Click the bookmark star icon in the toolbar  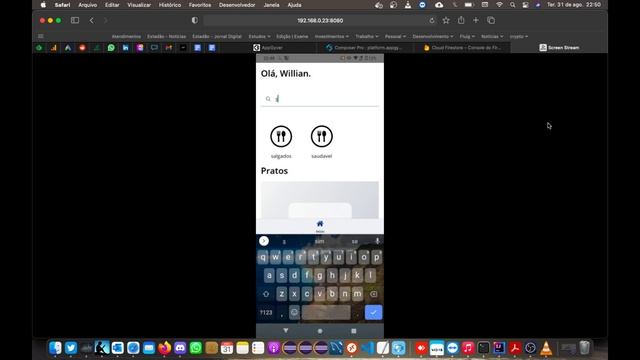coord(446,20)
